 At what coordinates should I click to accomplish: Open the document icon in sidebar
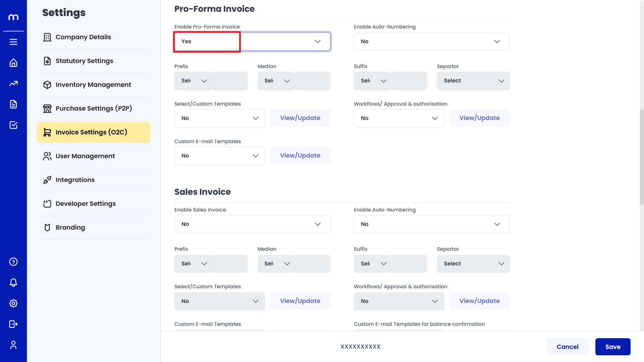(x=13, y=104)
